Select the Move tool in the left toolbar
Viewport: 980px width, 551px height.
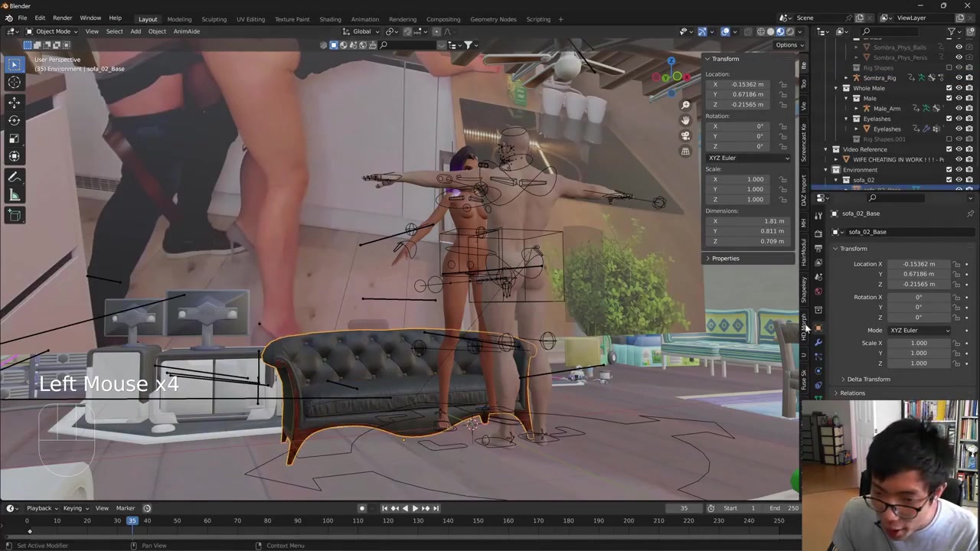[x=14, y=102]
